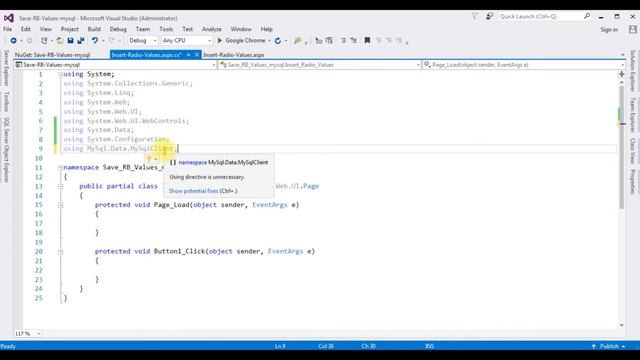This screenshot has height=360, width=640.
Task: Open the Team menu
Action: tap(142, 29)
